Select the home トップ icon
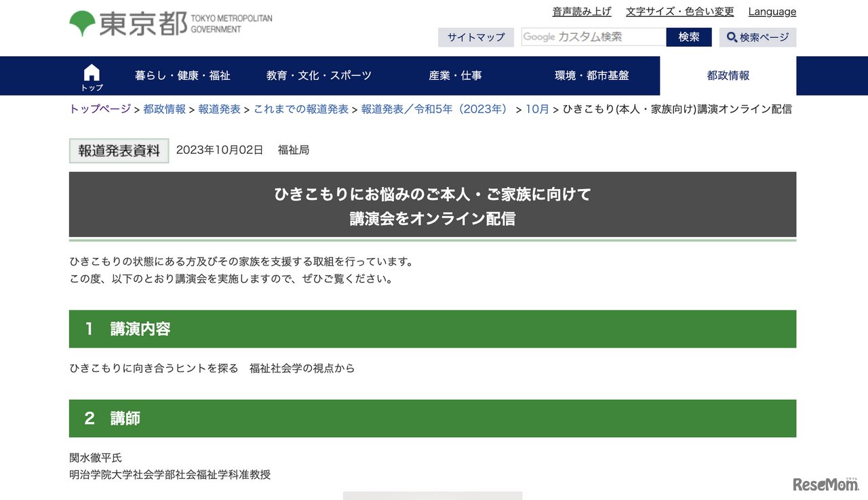The width and height of the screenshot is (868, 500). pos(91,75)
